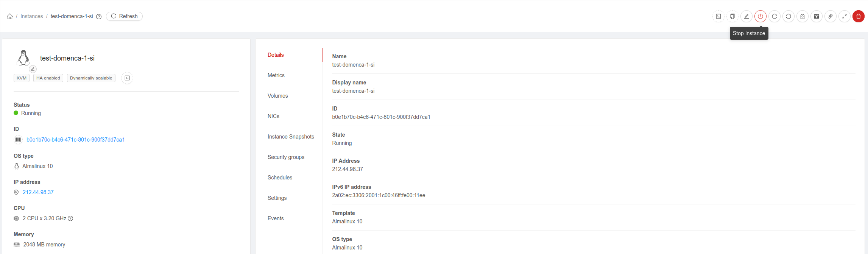Click the Reboot Instance icon
This screenshot has width=868, height=254.
click(x=774, y=16)
